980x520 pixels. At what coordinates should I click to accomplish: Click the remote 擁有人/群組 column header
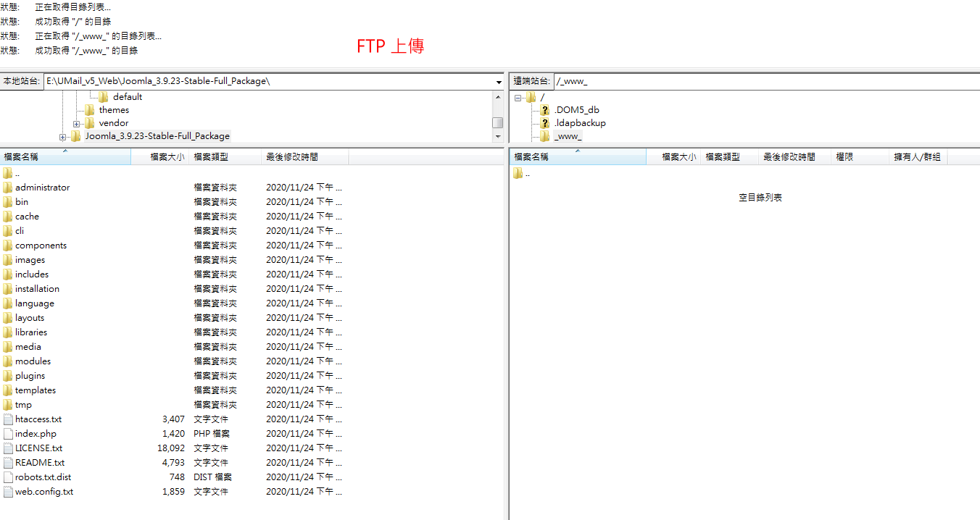point(917,156)
